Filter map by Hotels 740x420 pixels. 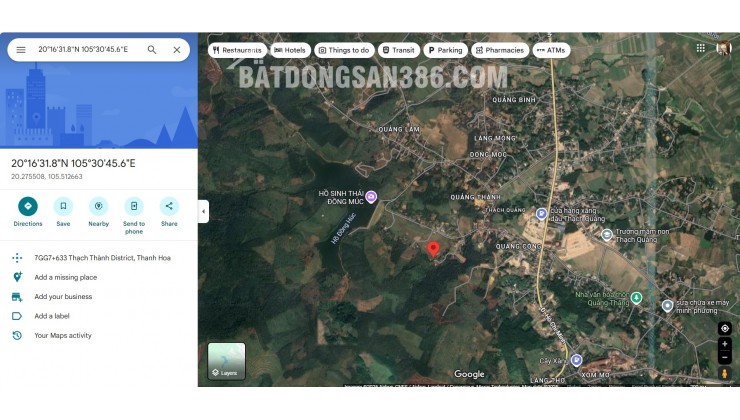[x=290, y=50]
